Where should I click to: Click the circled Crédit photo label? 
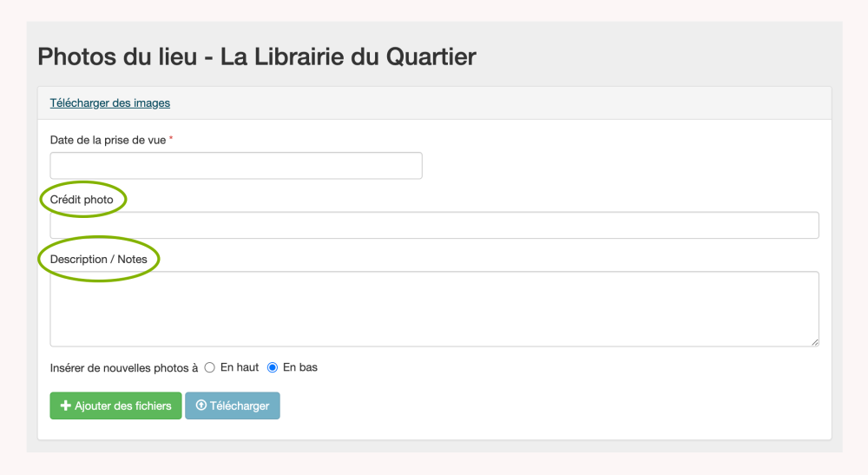(82, 200)
